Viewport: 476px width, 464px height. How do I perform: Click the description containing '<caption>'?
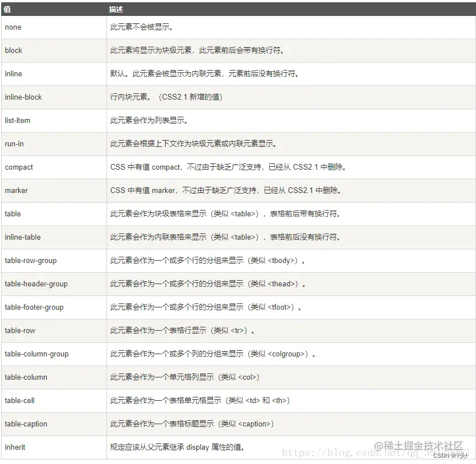pos(192,425)
